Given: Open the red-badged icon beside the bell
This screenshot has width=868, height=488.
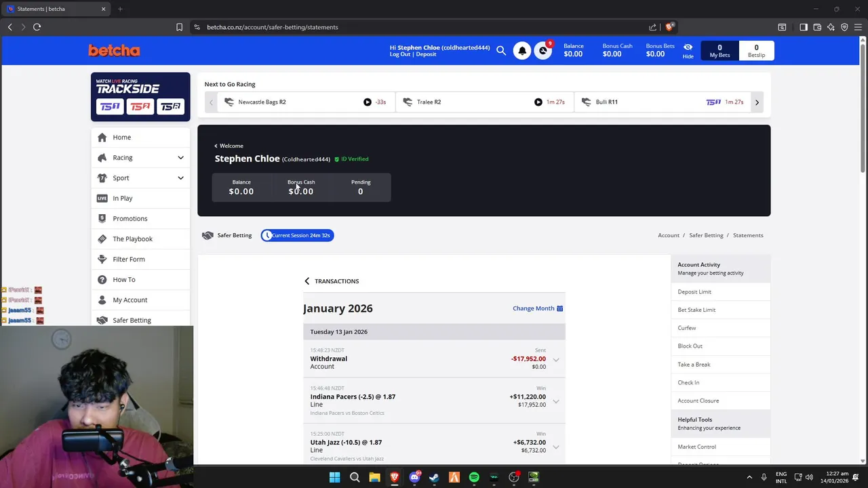Looking at the screenshot, I should click(543, 51).
